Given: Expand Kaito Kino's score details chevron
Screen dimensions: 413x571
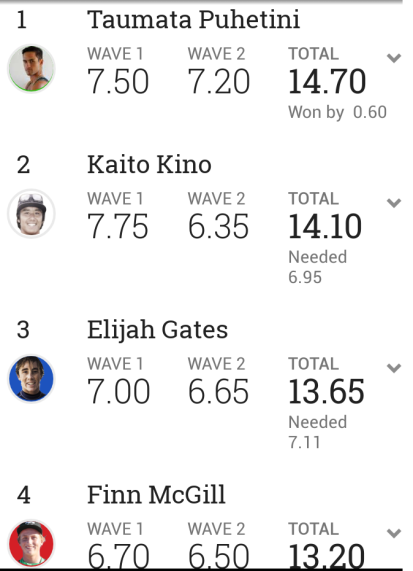Looking at the screenshot, I should [x=394, y=203].
